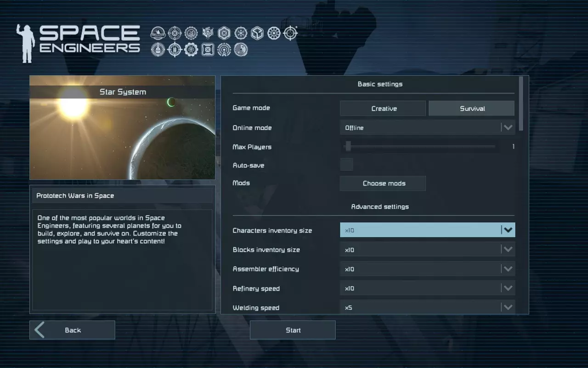Click the 'Characters inventory size' label

pyautogui.click(x=272, y=230)
